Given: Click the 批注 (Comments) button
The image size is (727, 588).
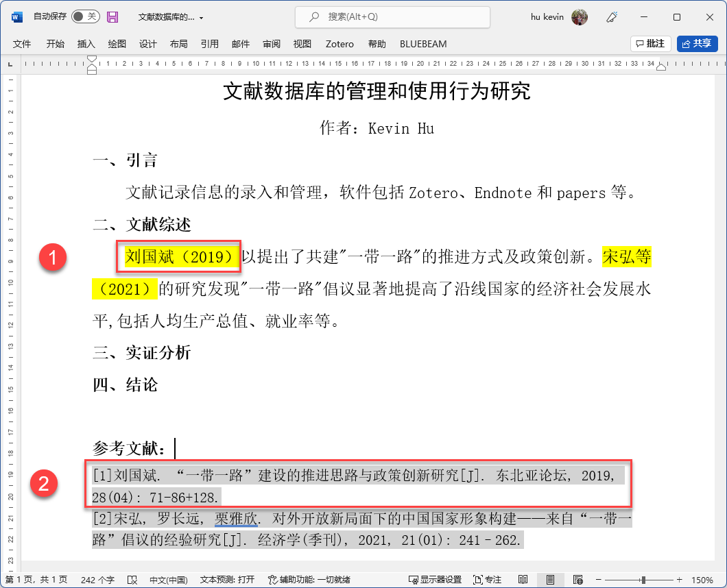Looking at the screenshot, I should coord(650,44).
